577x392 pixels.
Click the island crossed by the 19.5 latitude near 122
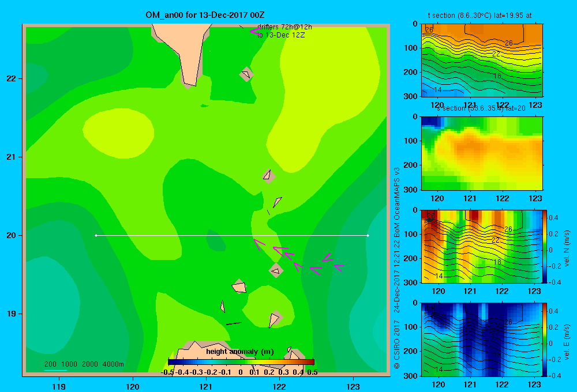tap(276, 271)
